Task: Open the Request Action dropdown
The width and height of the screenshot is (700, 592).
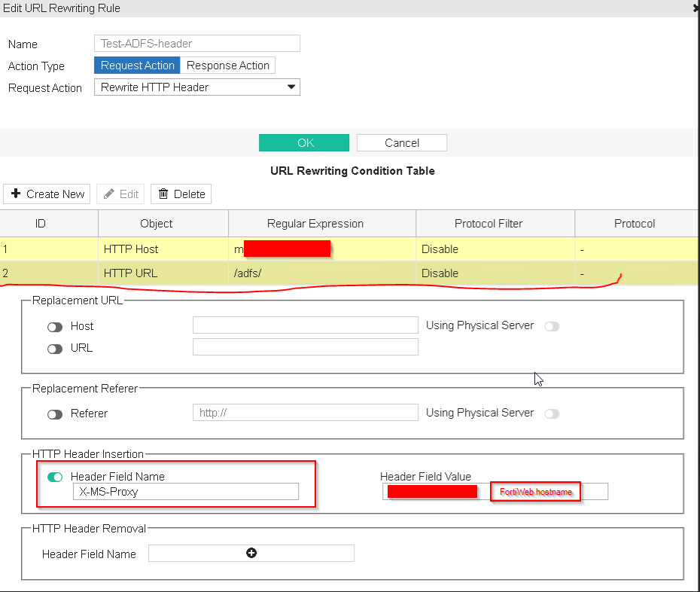Action: click(196, 87)
